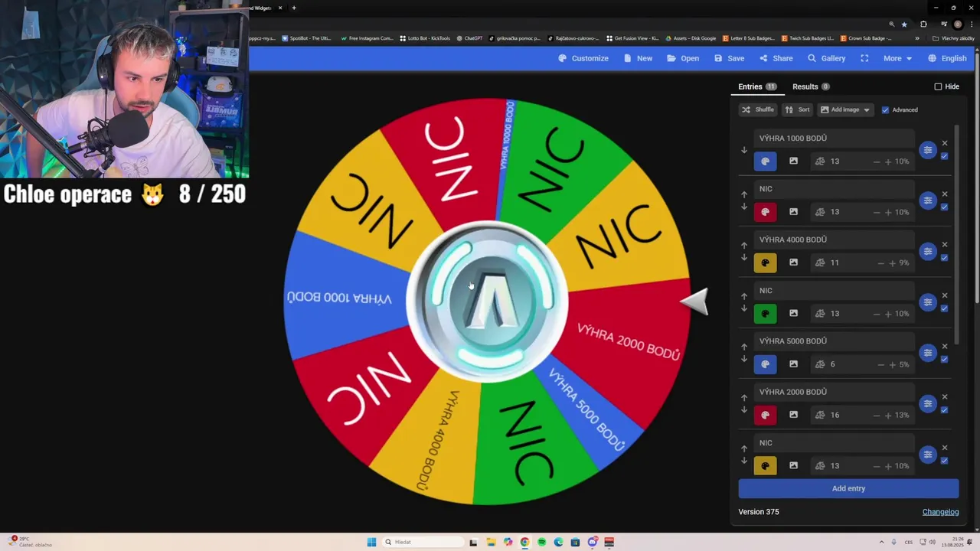Screen dimensions: 980x551
Task: Increase weight of VÝHRA 1000 BODŮ entry
Action: [888, 161]
